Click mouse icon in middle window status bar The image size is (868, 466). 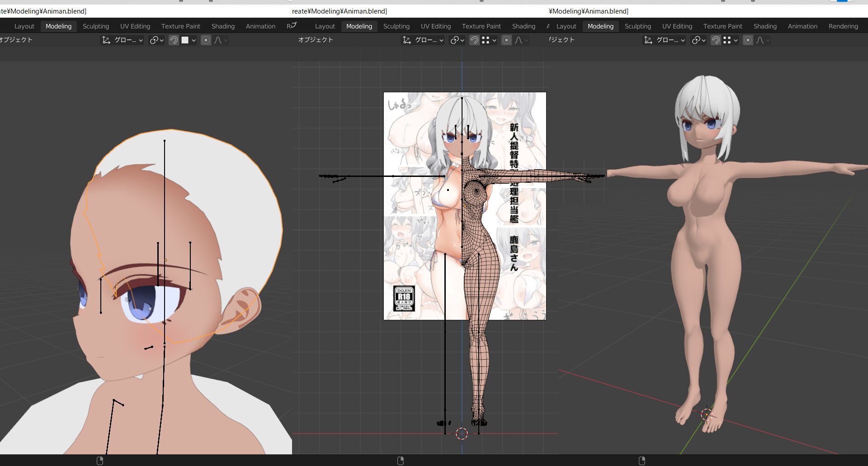coord(400,461)
